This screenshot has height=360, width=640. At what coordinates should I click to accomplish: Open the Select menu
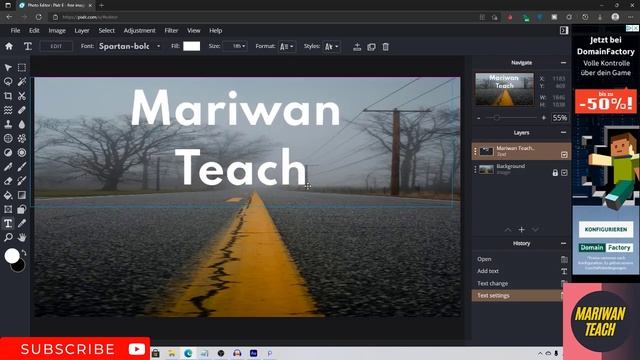coord(107,31)
